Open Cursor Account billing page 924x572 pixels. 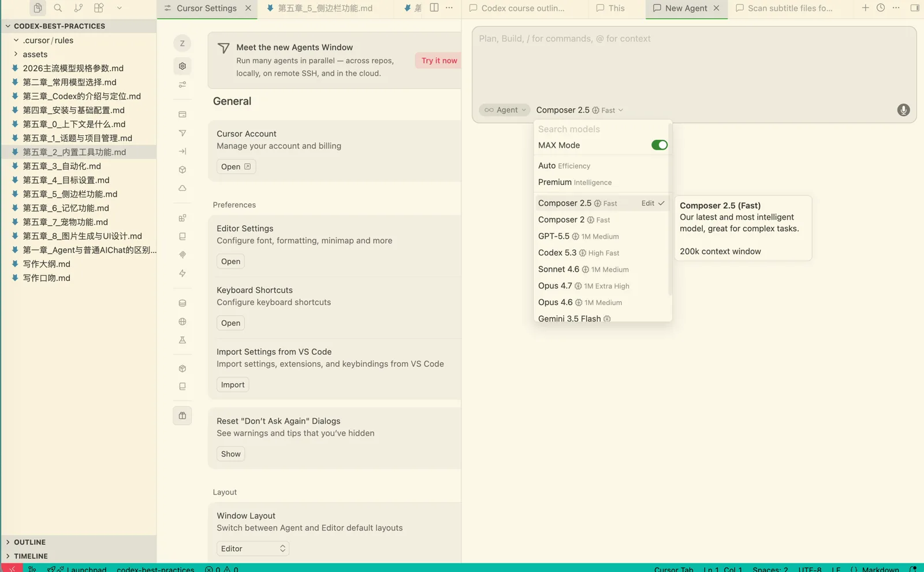tap(236, 166)
